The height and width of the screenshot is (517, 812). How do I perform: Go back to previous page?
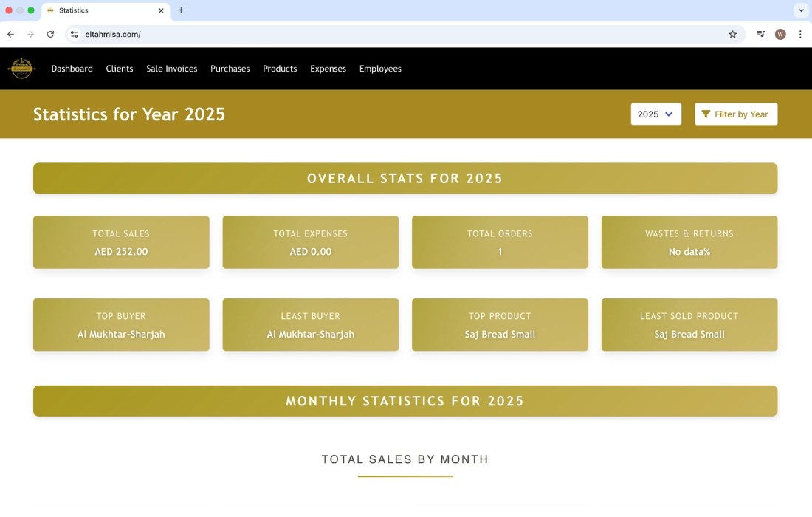(10, 34)
